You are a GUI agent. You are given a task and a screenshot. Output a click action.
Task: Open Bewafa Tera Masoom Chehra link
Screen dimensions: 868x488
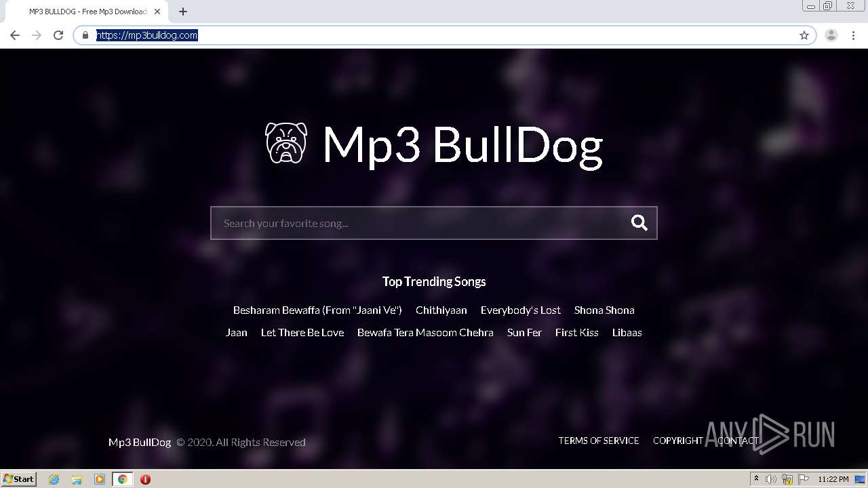tap(425, 332)
